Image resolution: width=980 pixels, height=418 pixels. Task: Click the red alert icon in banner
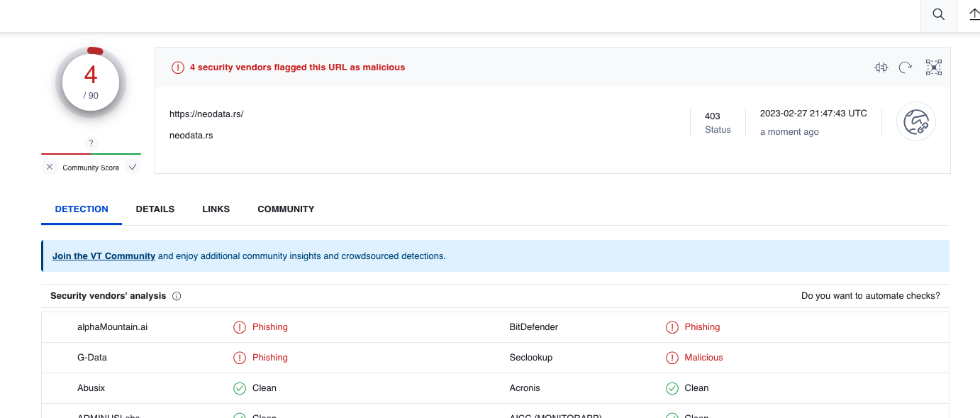click(177, 67)
